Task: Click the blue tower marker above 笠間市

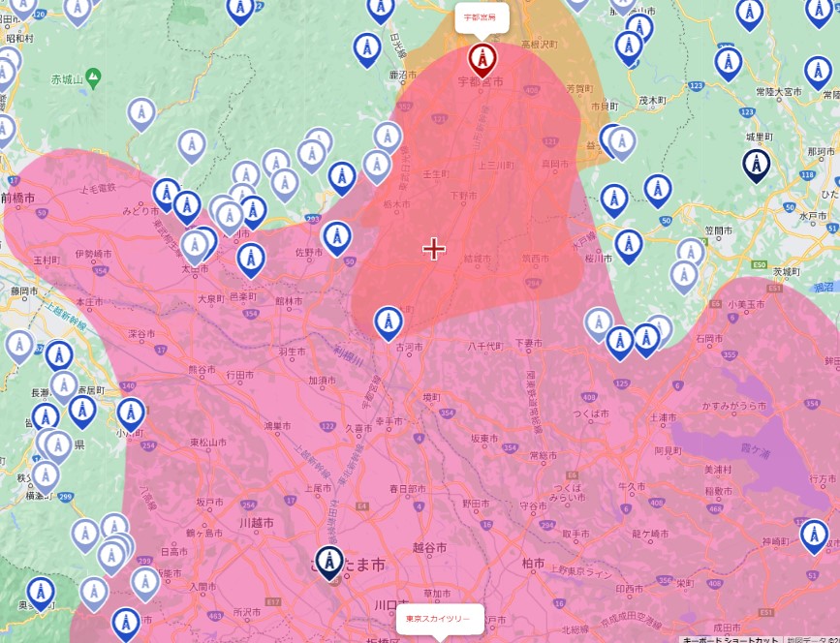Action: 658,189
